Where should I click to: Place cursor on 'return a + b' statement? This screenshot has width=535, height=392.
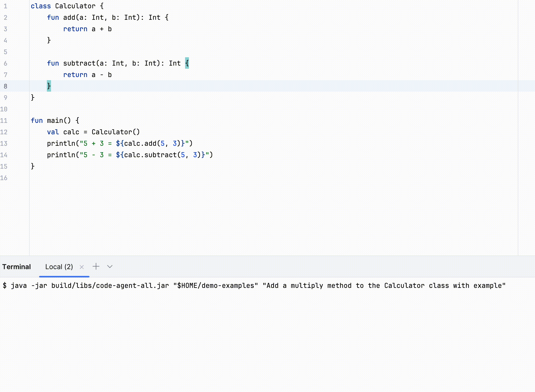[x=87, y=29]
